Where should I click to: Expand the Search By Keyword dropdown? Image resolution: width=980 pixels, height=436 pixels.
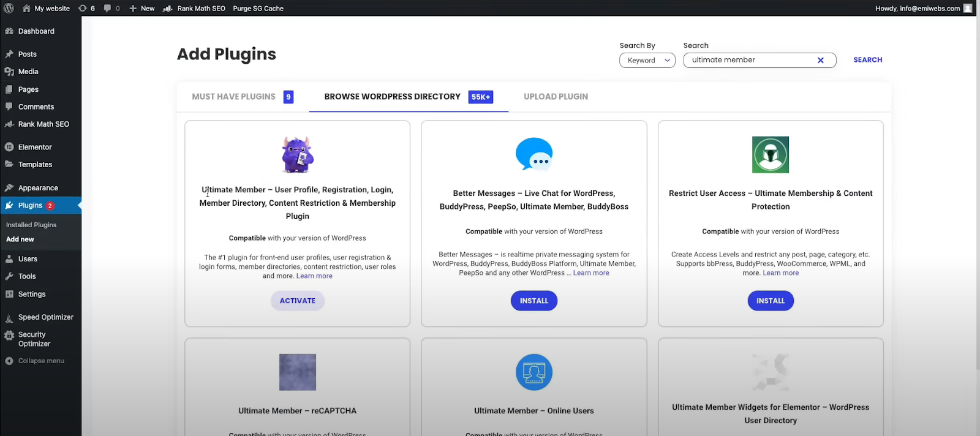(x=647, y=60)
